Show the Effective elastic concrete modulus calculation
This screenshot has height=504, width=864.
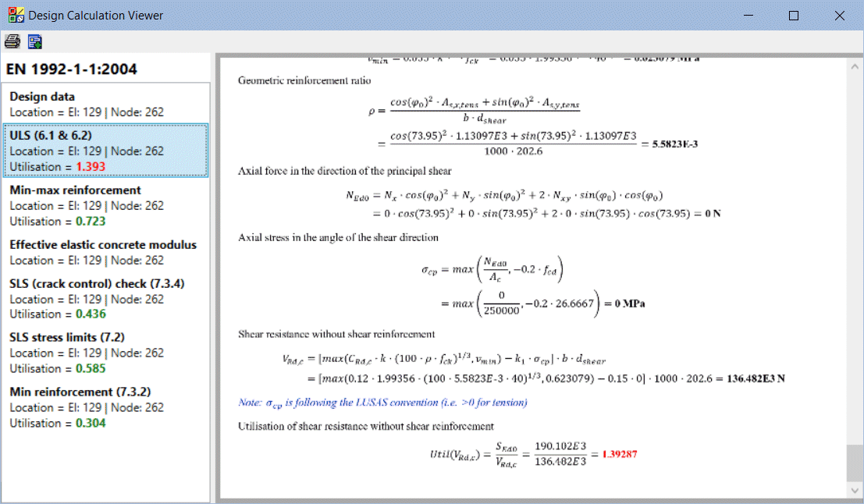click(x=105, y=252)
